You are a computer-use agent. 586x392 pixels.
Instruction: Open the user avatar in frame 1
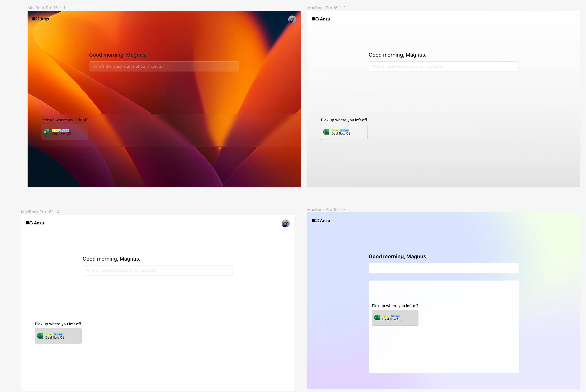[x=292, y=19]
